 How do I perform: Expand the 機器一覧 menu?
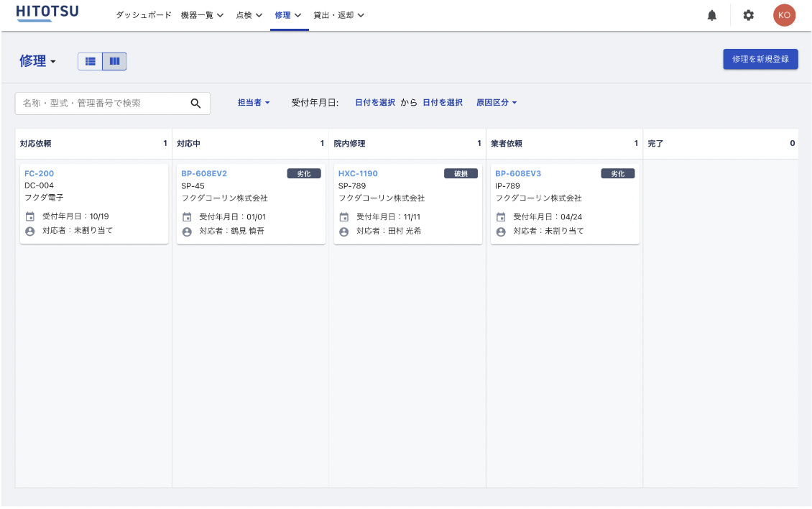pos(202,15)
